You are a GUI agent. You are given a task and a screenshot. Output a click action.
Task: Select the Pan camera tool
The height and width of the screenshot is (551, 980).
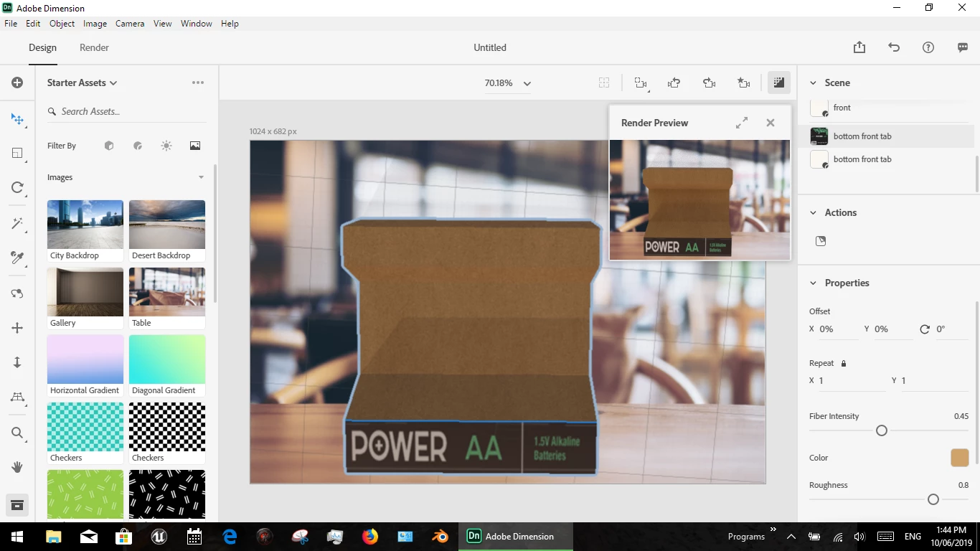coord(17,328)
